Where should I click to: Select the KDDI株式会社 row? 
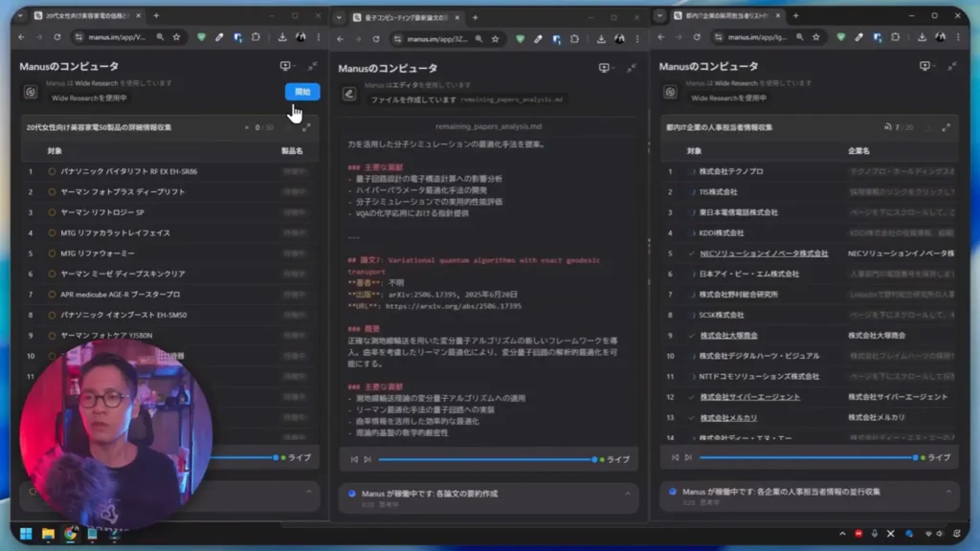(x=810, y=233)
